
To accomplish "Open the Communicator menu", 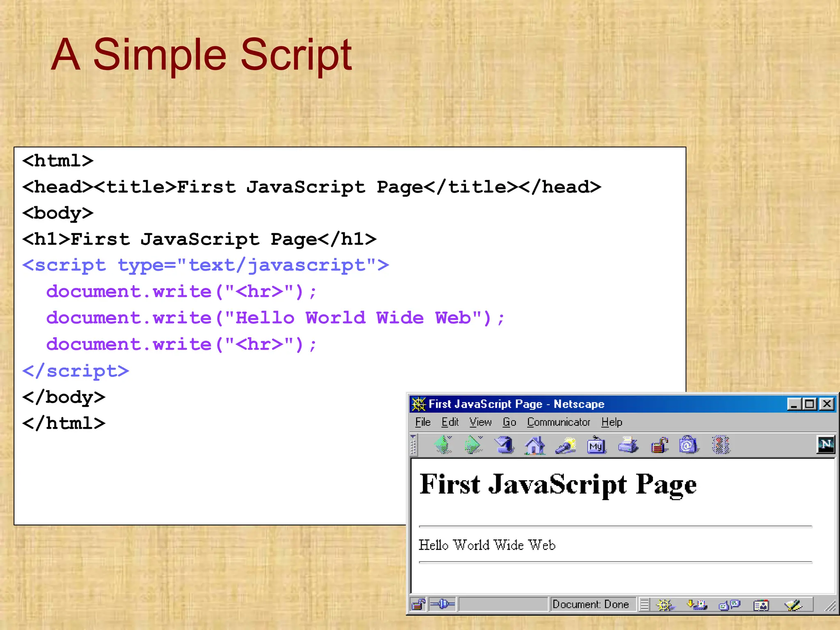I will click(x=558, y=422).
